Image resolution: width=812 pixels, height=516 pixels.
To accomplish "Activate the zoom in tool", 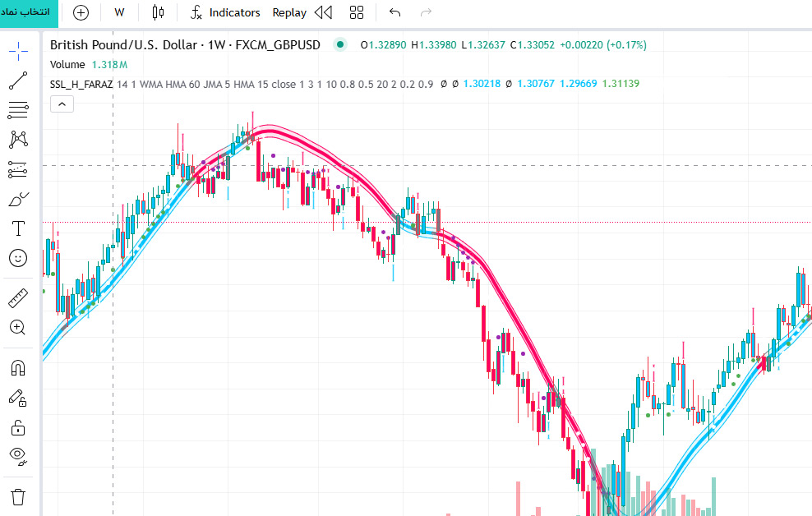I will click(18, 328).
